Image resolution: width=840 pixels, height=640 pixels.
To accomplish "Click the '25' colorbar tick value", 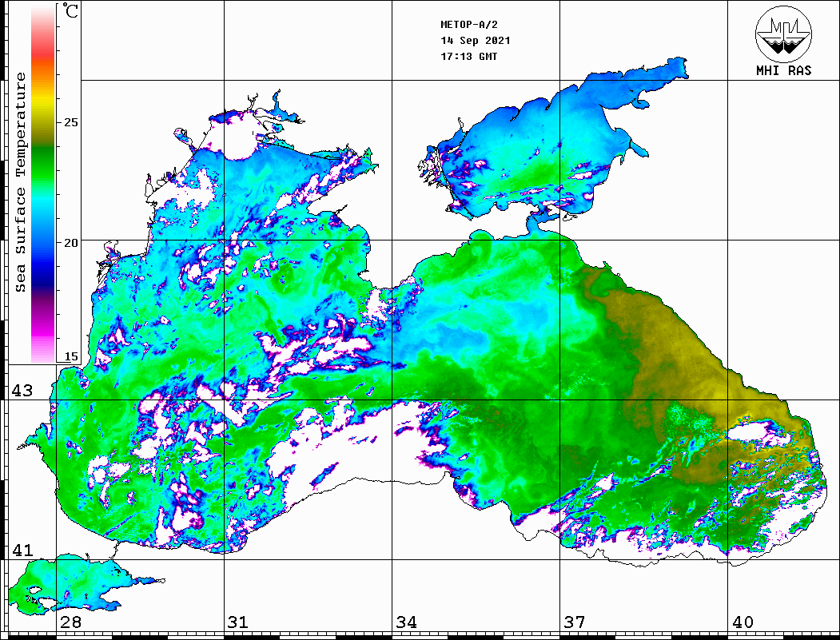I will (x=70, y=122).
